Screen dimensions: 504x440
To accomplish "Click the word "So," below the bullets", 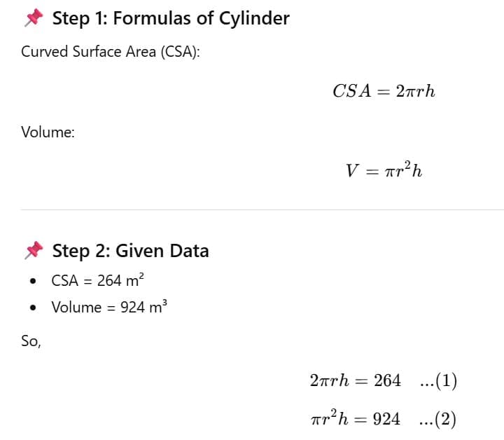I will [31, 341].
